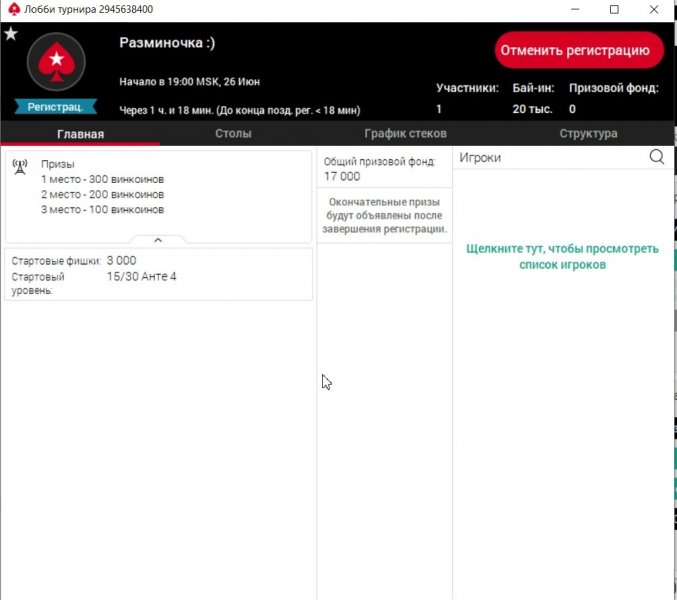Maximize the tournament lobby window

614,10
